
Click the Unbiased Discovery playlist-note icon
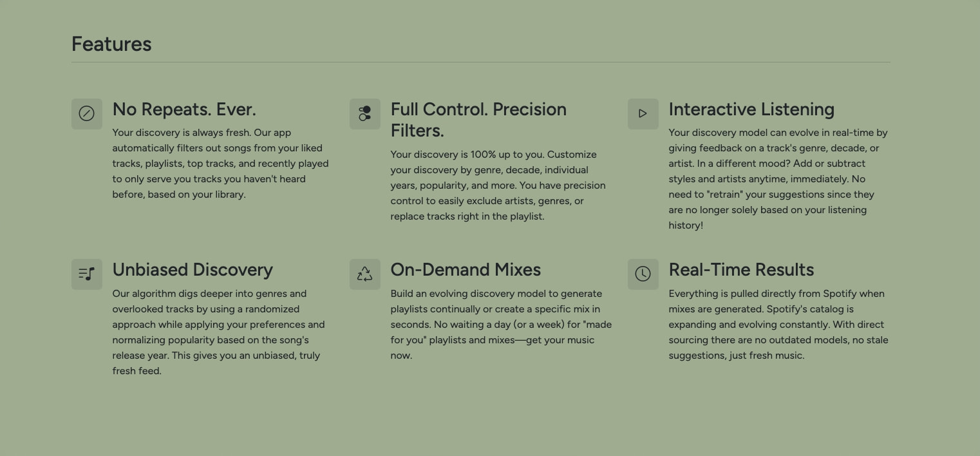click(x=86, y=274)
